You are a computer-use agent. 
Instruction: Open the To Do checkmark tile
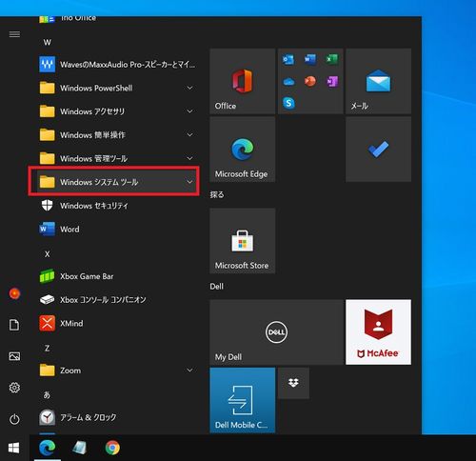[x=378, y=150]
